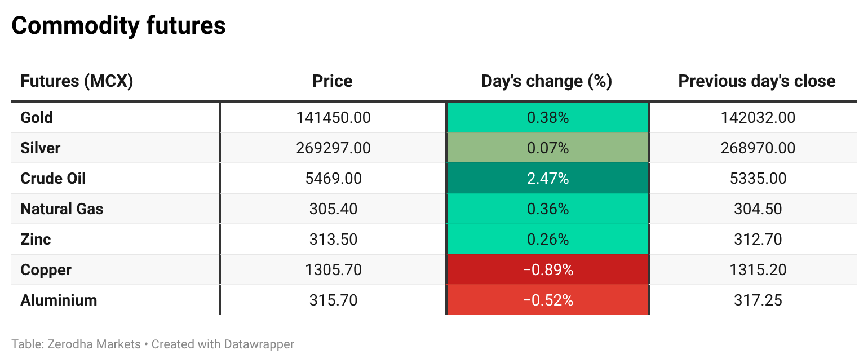Click the Aluminium row label

(59, 300)
